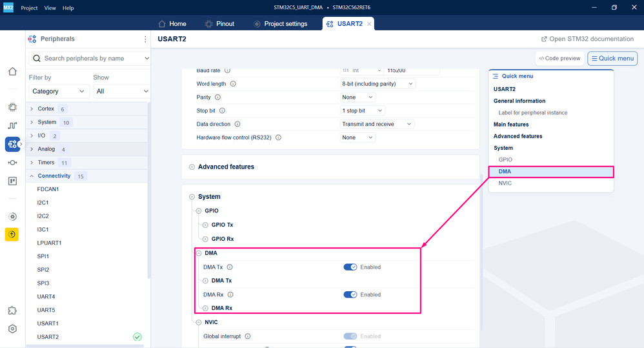Viewport: 644px width, 348px height.
Task: Open the puzzle-piece extensions icon
Action: pos(12,311)
